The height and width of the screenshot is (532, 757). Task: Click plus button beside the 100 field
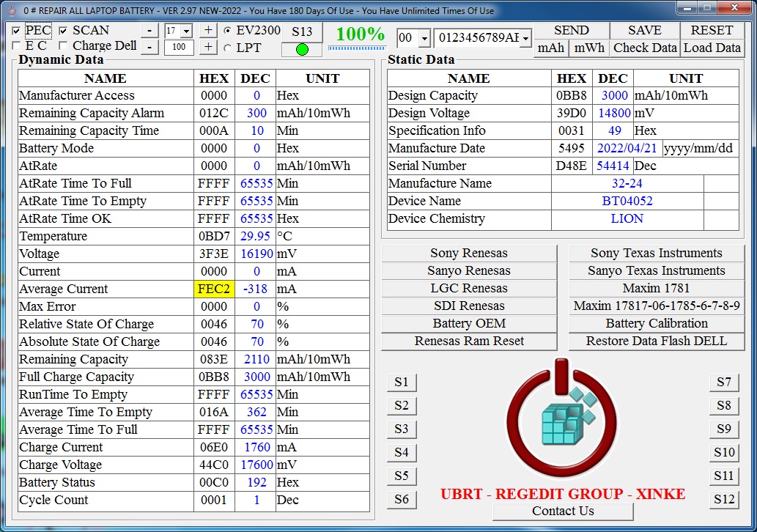(208, 47)
